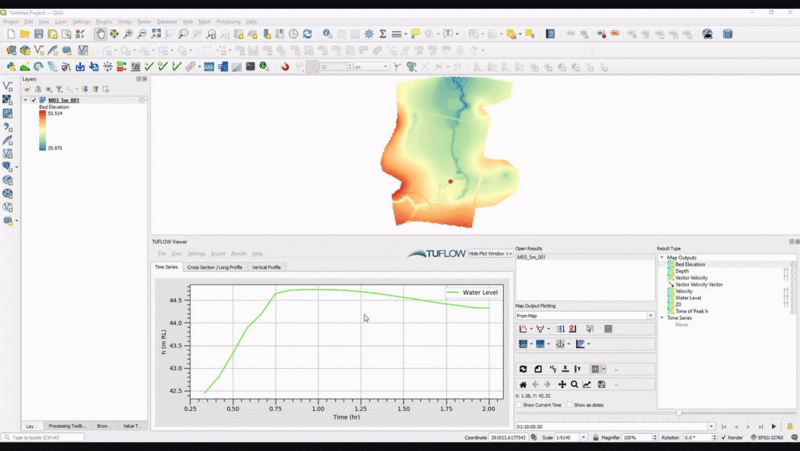Save the plot with floppy icon
This screenshot has width=800, height=451.
(x=601, y=384)
